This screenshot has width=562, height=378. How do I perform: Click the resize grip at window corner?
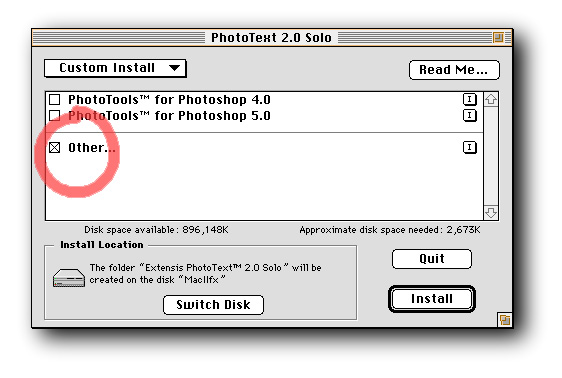click(x=505, y=320)
